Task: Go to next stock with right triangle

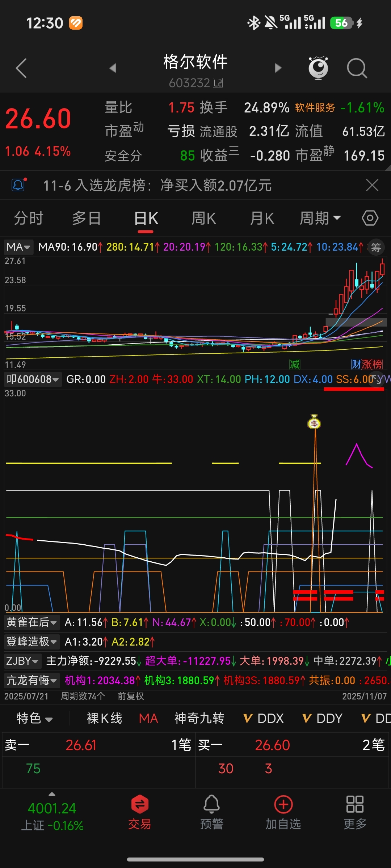Action: click(x=278, y=68)
